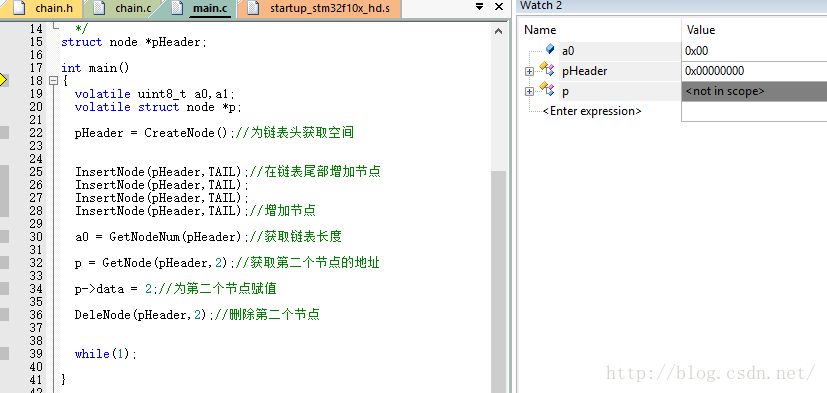The height and width of the screenshot is (393, 827).
Task: Click the startup_stm32f10x_hd.s file icon
Action: [x=254, y=8]
